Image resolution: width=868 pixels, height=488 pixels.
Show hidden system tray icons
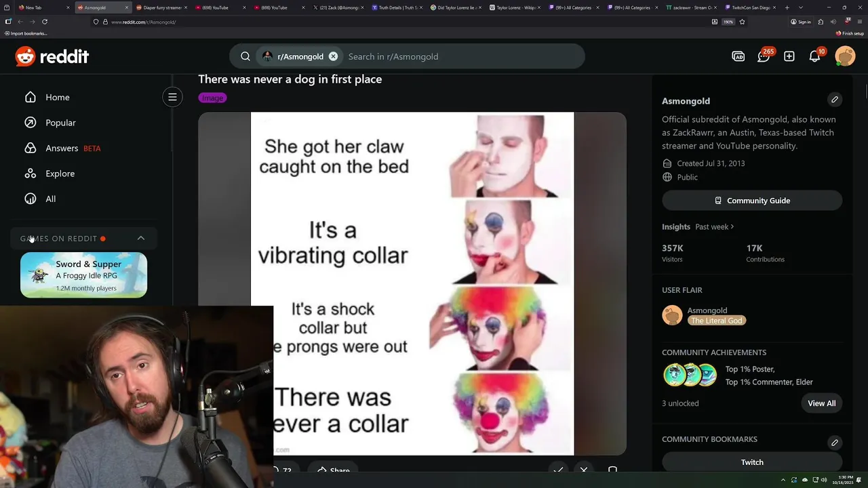point(783,480)
